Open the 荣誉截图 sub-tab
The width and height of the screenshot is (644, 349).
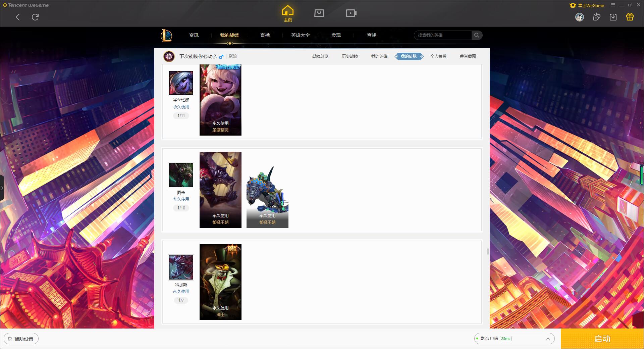tap(468, 56)
